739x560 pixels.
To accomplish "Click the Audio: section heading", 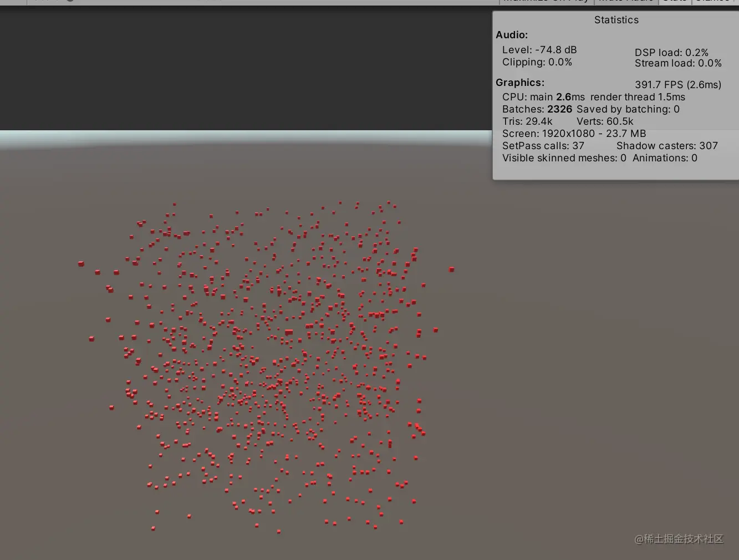I will 512,35.
